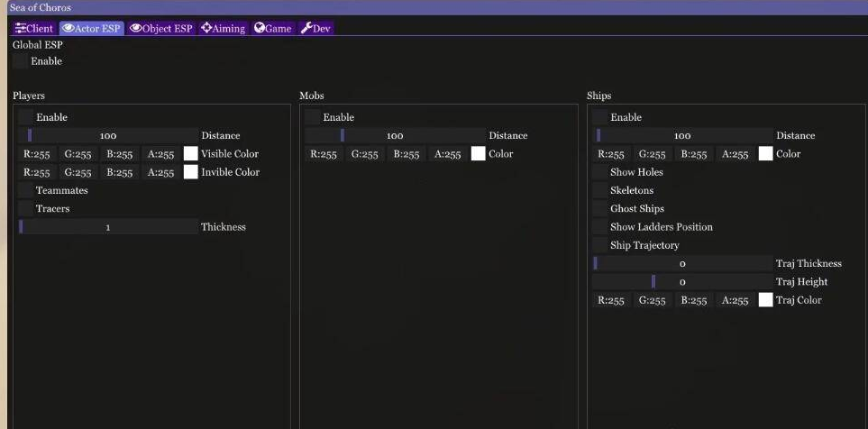Click Invible Color B:255 field
This screenshot has width=868, height=429.
point(120,172)
